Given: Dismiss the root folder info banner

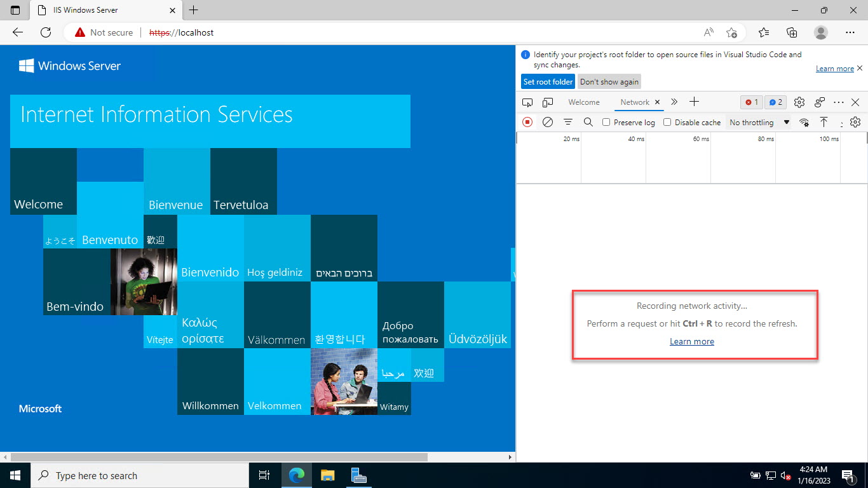Looking at the screenshot, I should point(860,68).
